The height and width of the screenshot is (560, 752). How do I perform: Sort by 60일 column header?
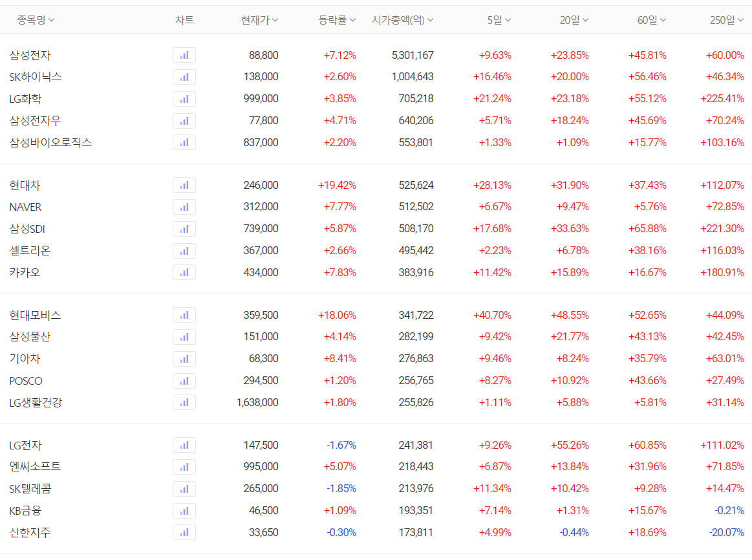[652, 19]
